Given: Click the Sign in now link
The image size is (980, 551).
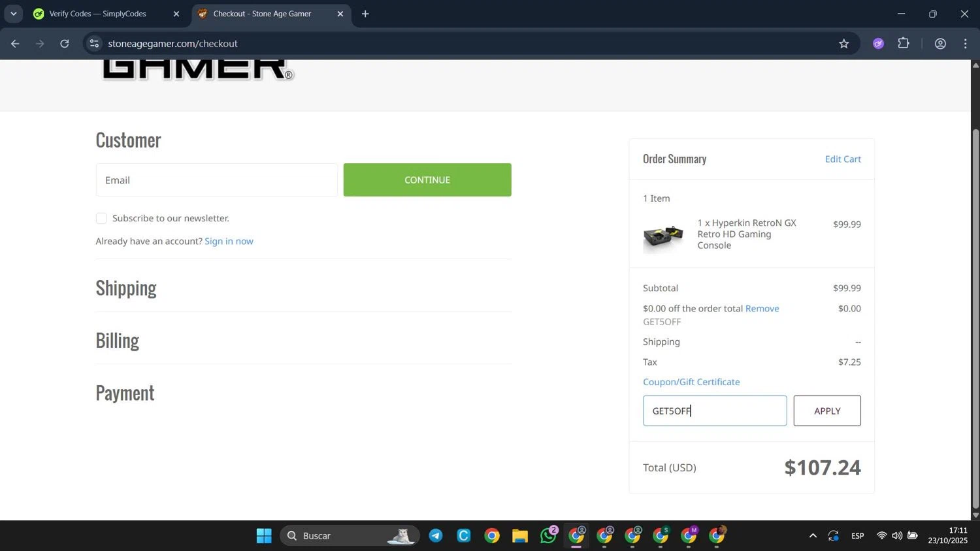Looking at the screenshot, I should click(229, 241).
